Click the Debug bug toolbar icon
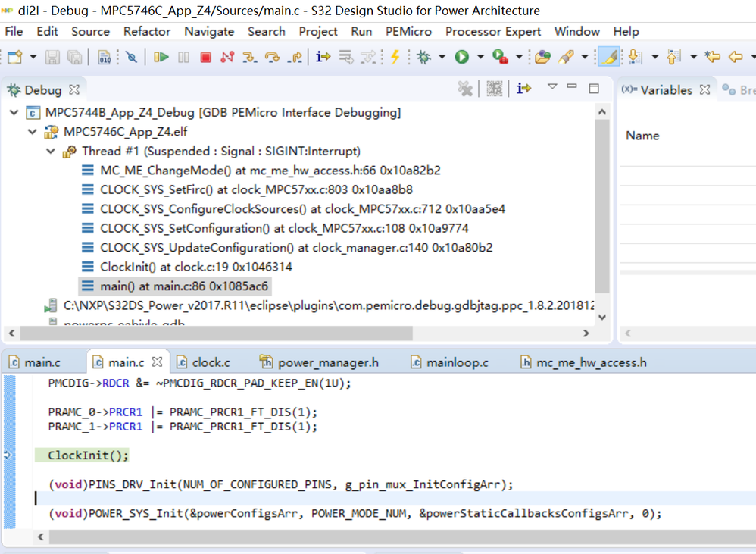Screen dimensions: 756x554 424,58
